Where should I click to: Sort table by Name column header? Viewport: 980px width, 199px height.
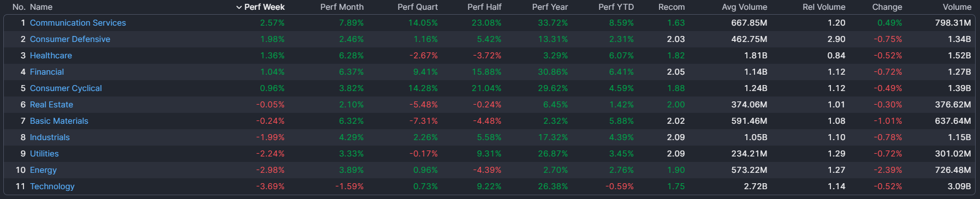tap(41, 7)
